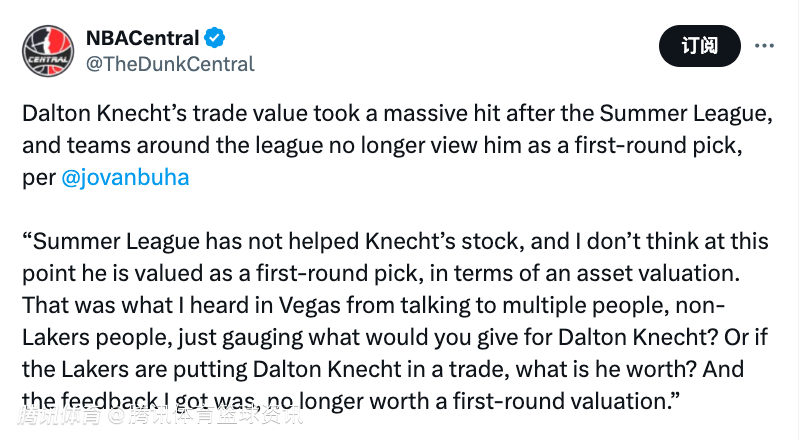Click the word 'per' before the mention

point(39,179)
